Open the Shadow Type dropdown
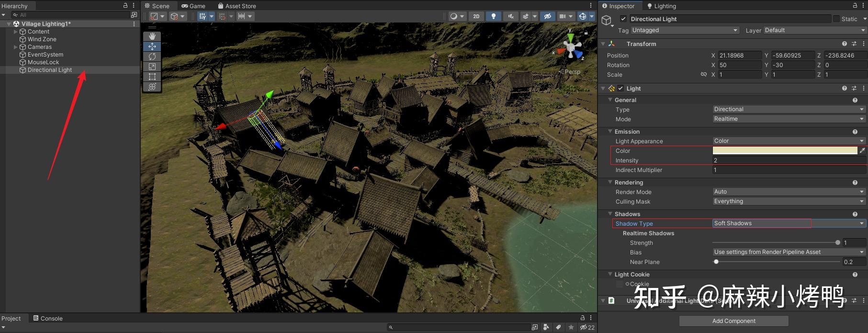The height and width of the screenshot is (333, 868). tap(789, 223)
